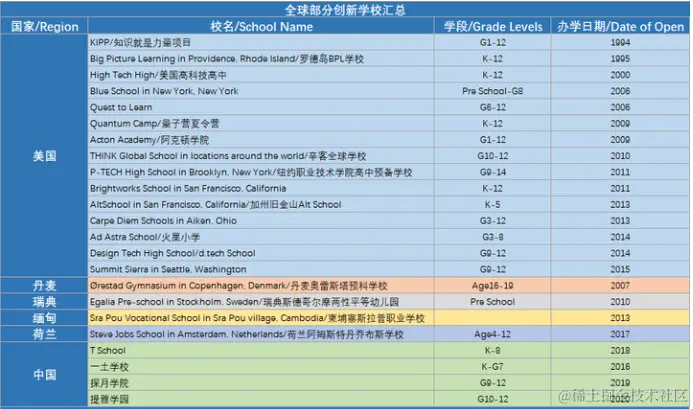Select the 2015 open date cell
This screenshot has height=409, width=693.
(x=620, y=269)
